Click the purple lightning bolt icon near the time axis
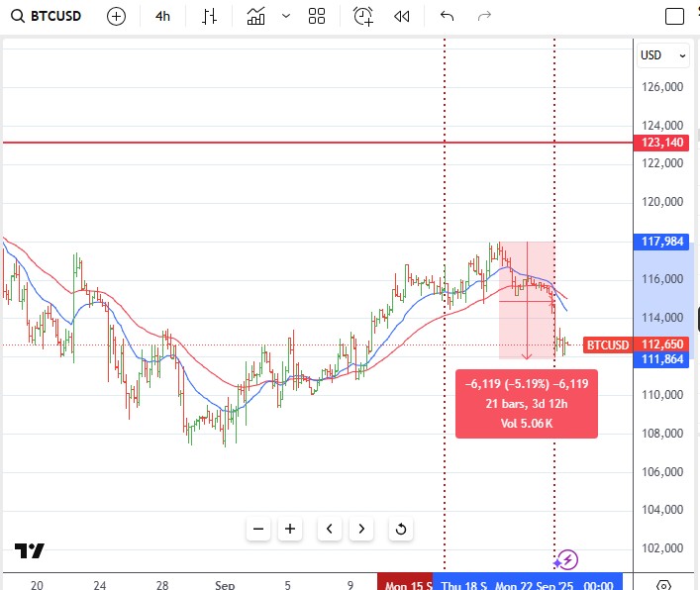 [x=567, y=560]
